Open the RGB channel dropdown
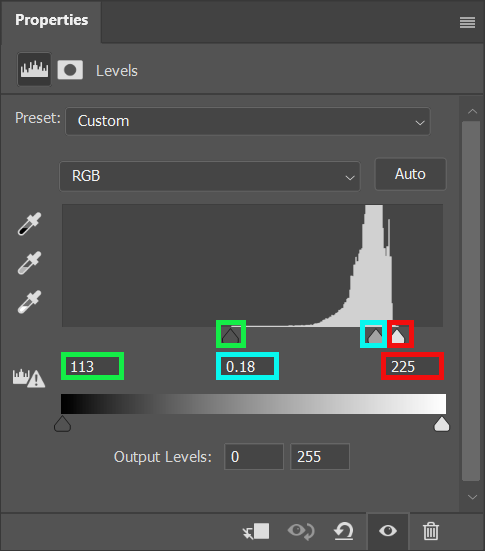This screenshot has width=485, height=551. point(210,176)
